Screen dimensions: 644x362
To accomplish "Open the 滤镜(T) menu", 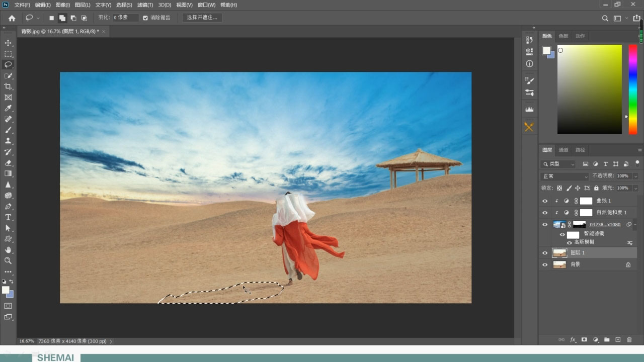I will pyautogui.click(x=145, y=5).
